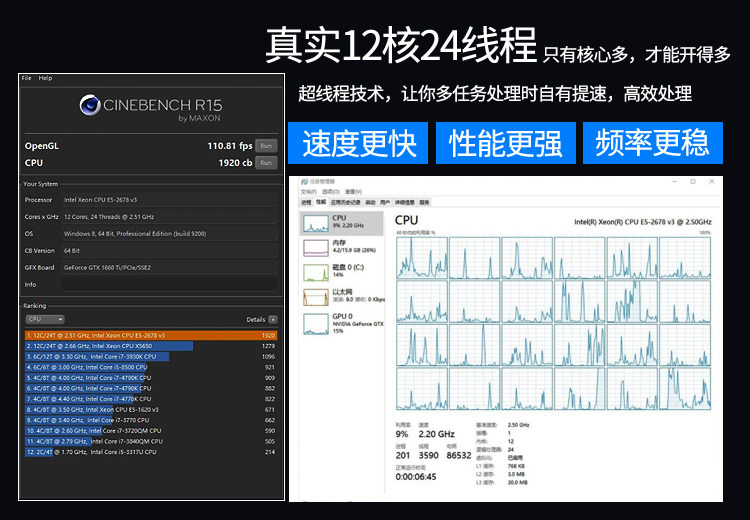Close the Task Manager window
The image size is (750, 520).
pos(712,182)
